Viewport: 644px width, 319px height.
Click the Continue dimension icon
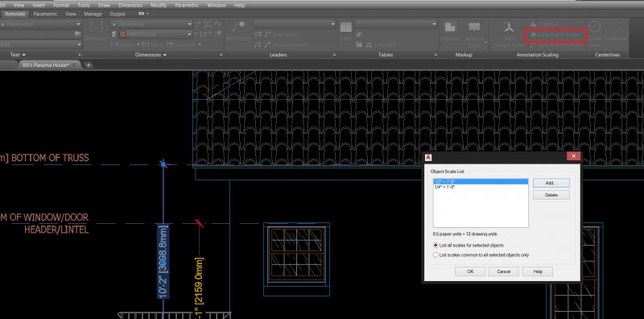(x=171, y=44)
